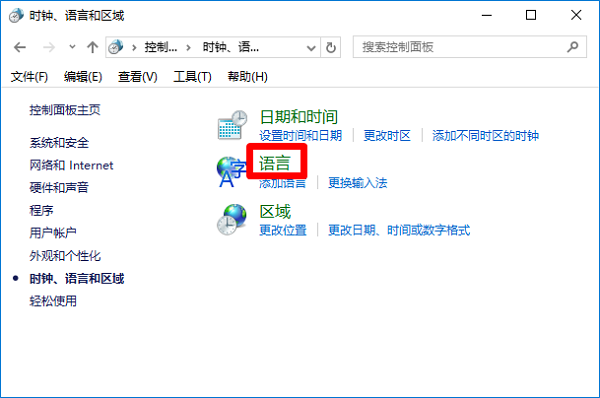Click 更换输入法 link
The width and height of the screenshot is (600, 398).
358,183
